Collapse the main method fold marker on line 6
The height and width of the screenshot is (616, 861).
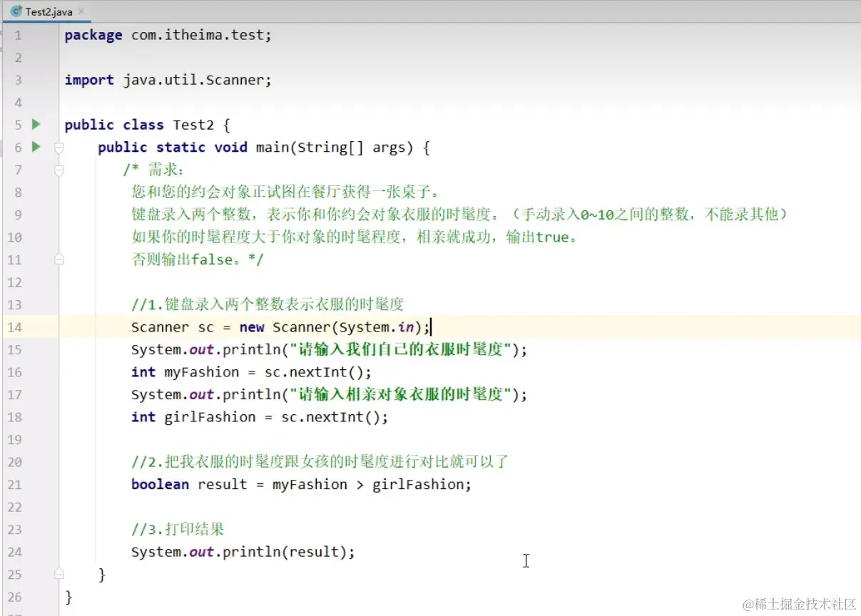coord(59,148)
